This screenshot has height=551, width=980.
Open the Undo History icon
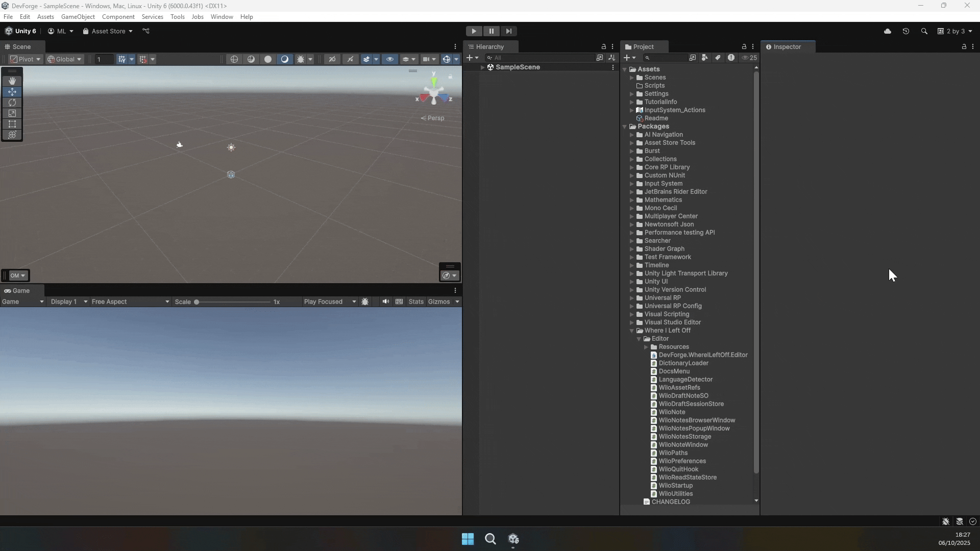[905, 31]
